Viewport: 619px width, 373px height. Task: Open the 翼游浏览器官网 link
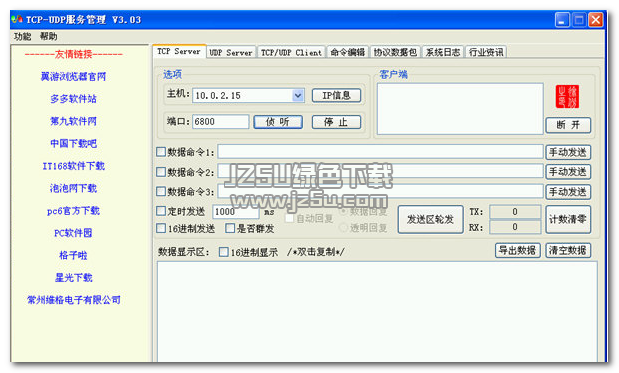(x=73, y=76)
